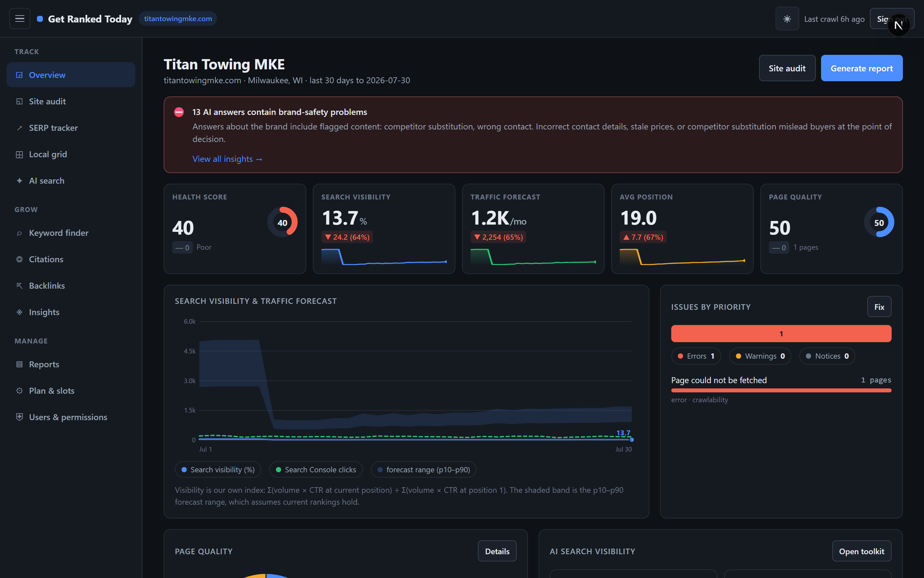Click the Keyword finder magnifier icon
924x578 pixels.
coord(19,233)
